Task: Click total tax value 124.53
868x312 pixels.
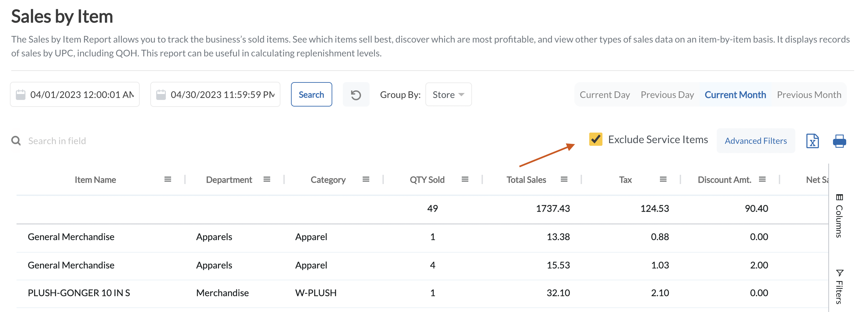Action: pos(654,208)
